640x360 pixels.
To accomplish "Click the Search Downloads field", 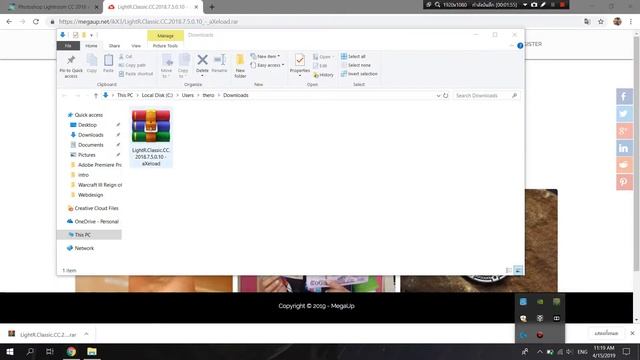I will pos(486,96).
